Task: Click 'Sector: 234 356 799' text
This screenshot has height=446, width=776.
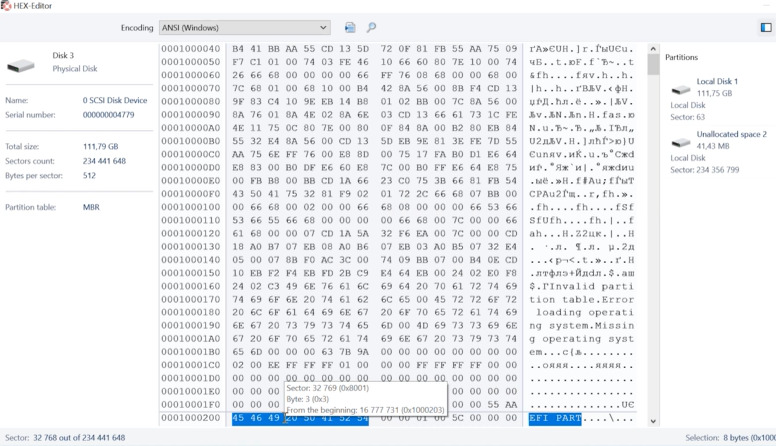Action: coord(705,170)
